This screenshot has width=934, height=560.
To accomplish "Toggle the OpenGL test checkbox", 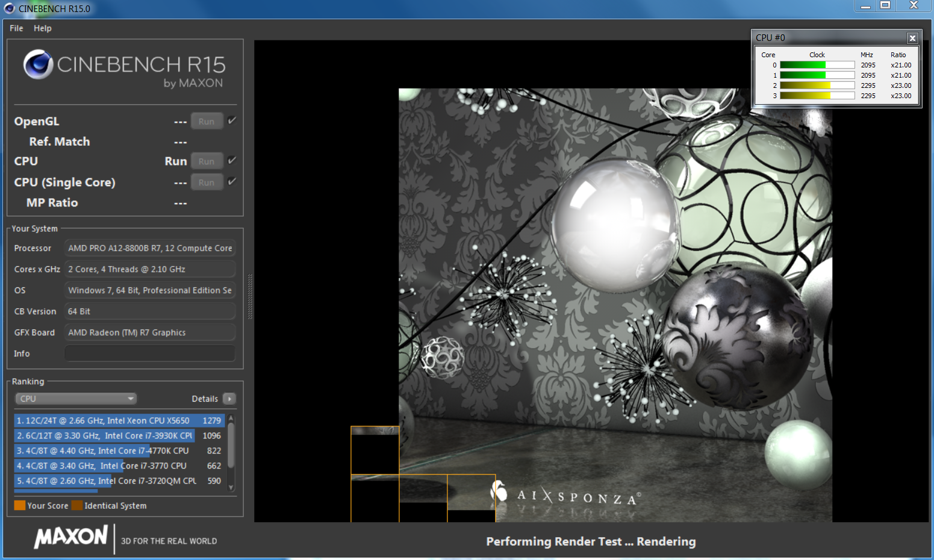I will [232, 120].
